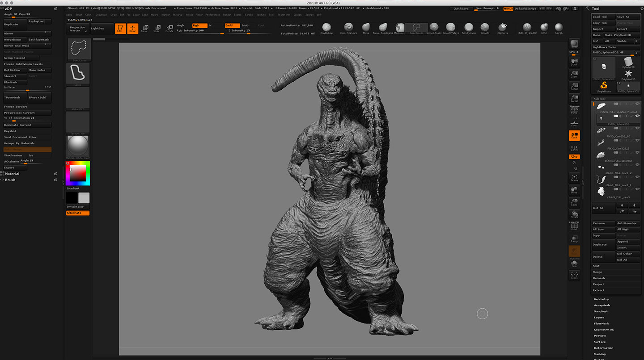Select the Dam_Standard brush
This screenshot has height=360, width=644.
click(x=348, y=29)
